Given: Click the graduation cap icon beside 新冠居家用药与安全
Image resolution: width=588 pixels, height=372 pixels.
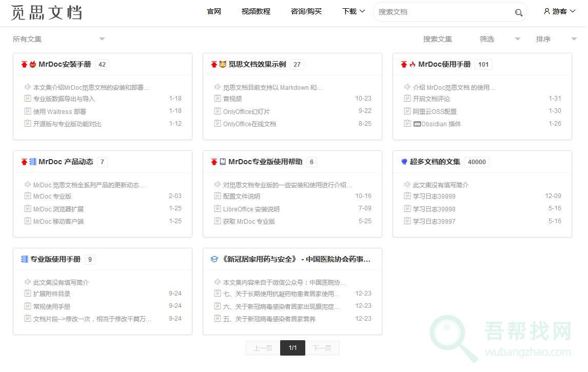Looking at the screenshot, I should 214,260.
